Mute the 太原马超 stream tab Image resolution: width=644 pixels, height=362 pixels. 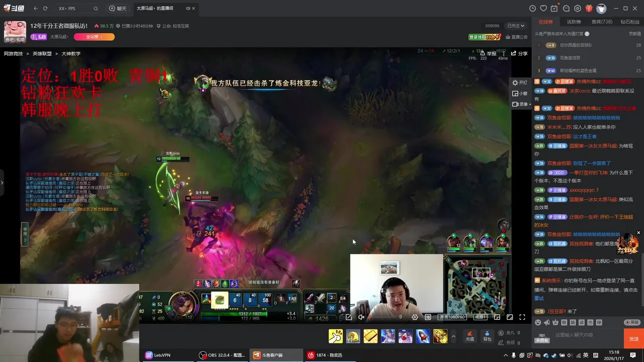click(x=188, y=9)
